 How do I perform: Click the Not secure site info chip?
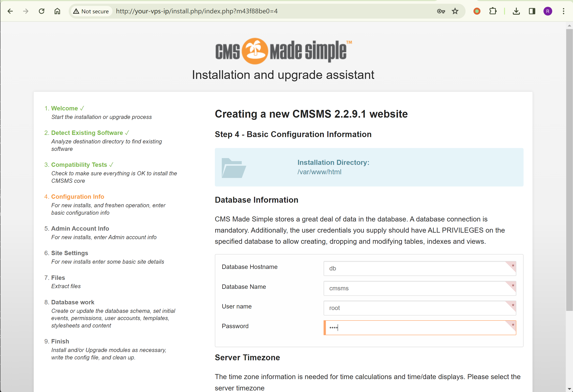(x=91, y=11)
